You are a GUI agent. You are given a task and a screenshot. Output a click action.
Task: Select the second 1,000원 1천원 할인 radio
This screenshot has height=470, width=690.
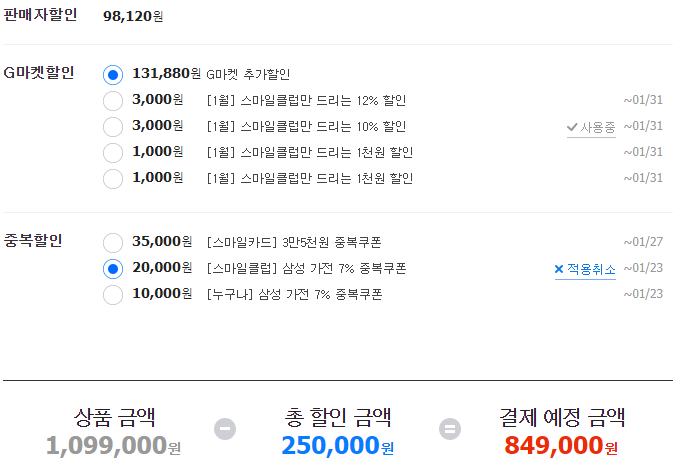coord(113,179)
